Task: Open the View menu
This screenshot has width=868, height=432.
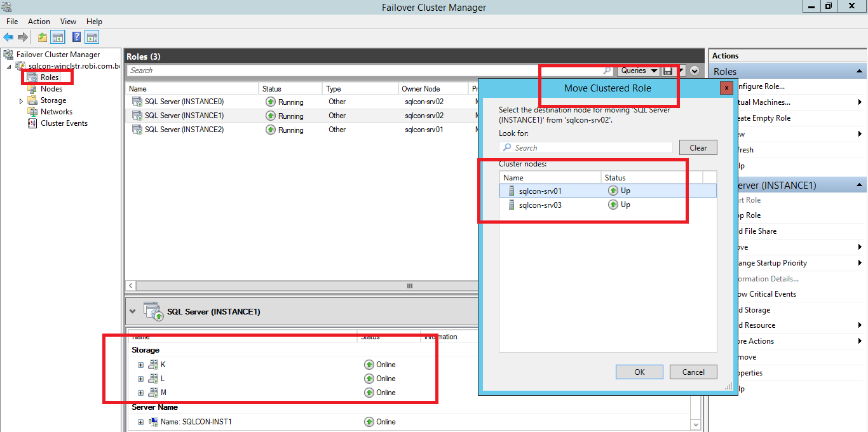Action: (x=68, y=22)
